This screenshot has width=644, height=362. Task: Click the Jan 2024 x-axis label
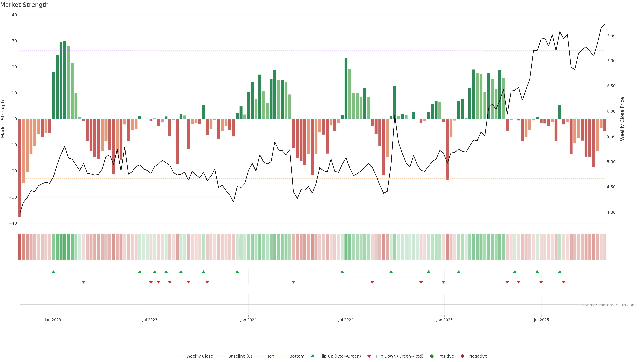(248, 320)
